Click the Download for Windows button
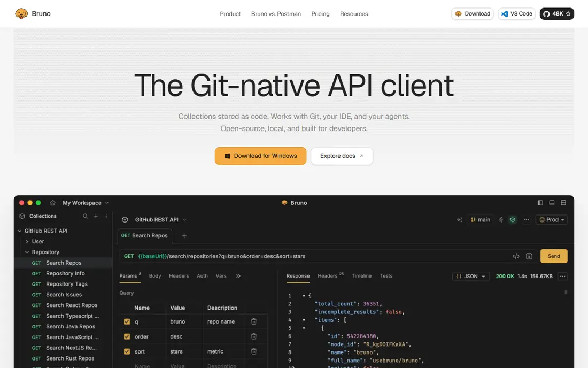 point(261,156)
